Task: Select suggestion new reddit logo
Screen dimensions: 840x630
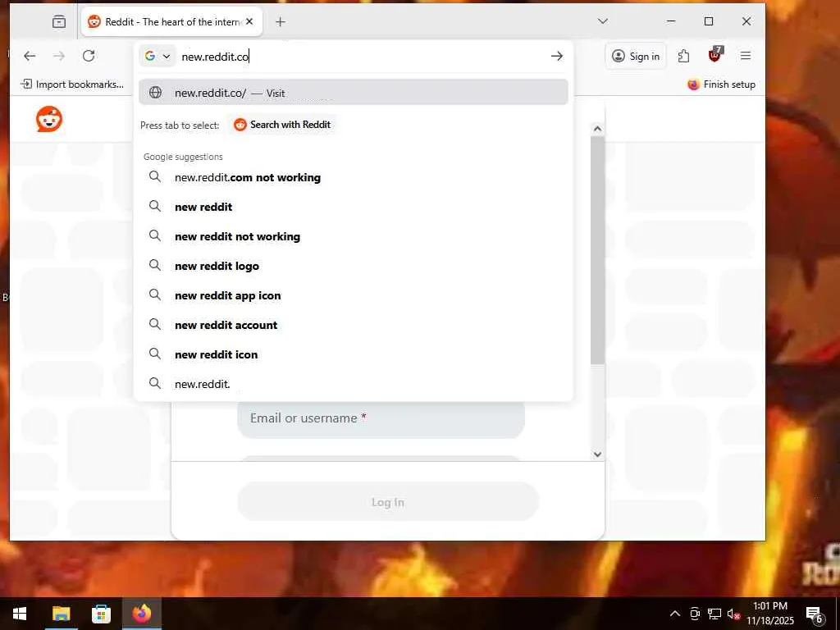Action: pos(353,266)
